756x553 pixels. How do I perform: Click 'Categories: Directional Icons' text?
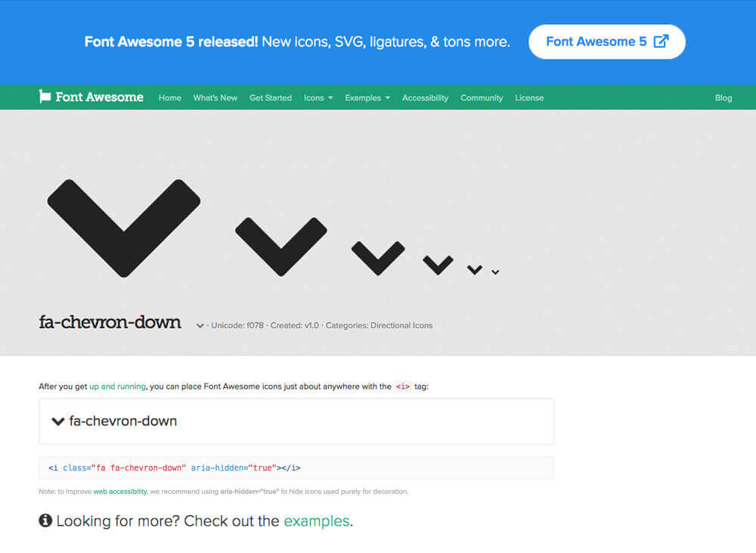379,326
